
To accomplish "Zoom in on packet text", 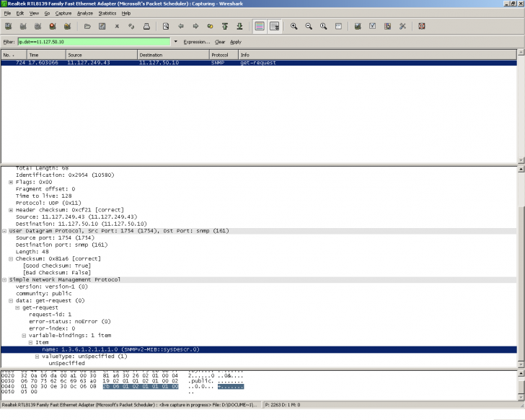I will click(x=294, y=27).
